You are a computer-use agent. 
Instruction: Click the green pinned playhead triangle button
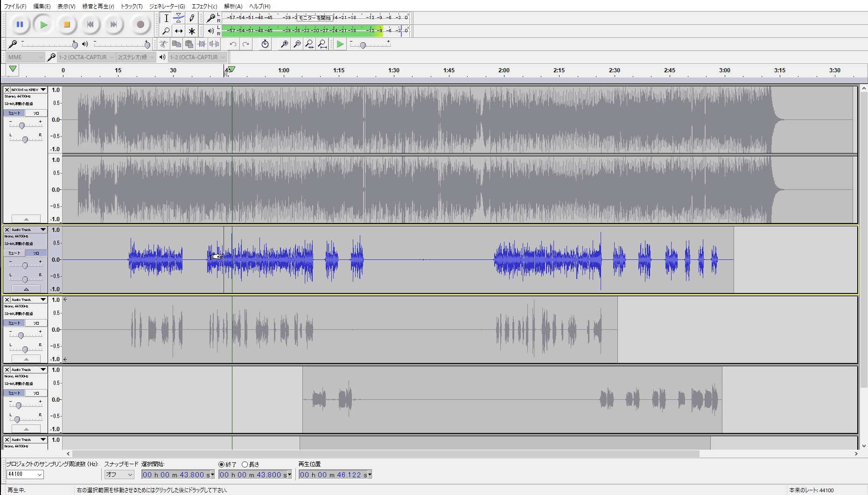point(13,70)
